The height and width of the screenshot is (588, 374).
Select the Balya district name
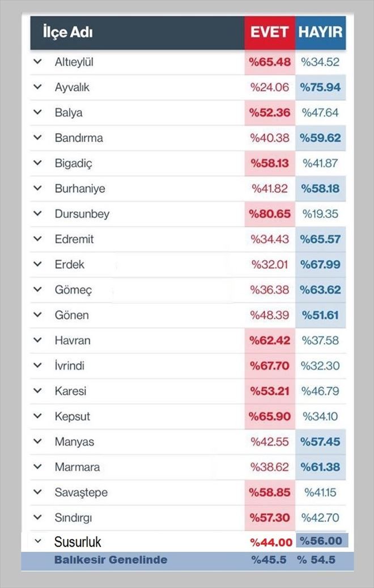point(69,113)
